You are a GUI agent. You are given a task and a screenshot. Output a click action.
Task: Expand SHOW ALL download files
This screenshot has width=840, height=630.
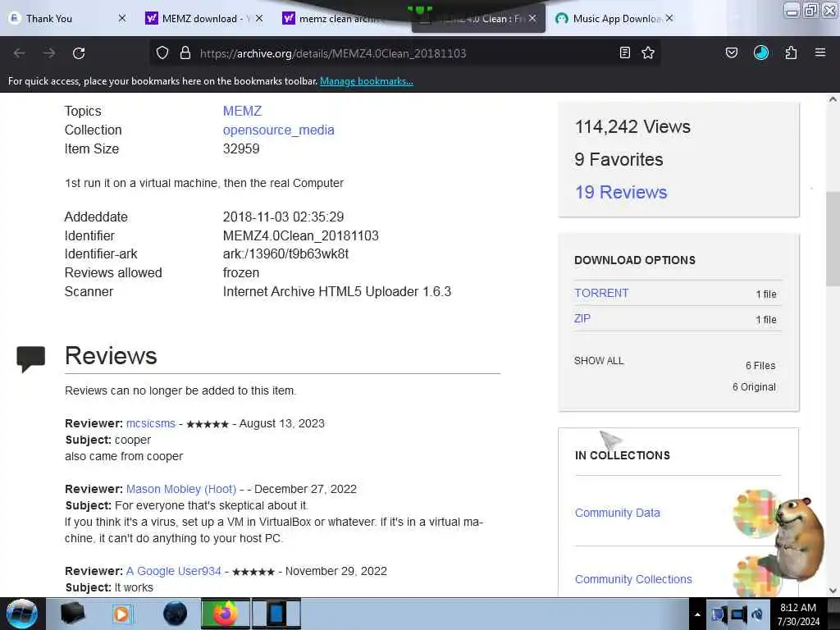click(x=599, y=361)
